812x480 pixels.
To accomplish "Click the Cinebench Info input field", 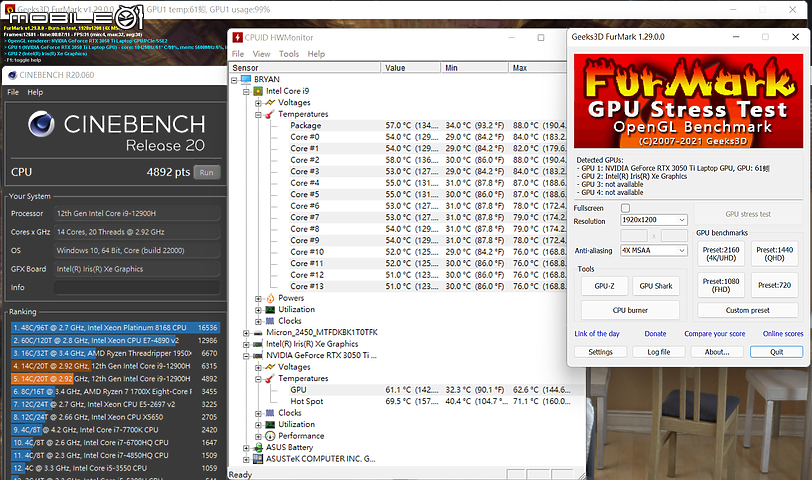I will click(137, 287).
